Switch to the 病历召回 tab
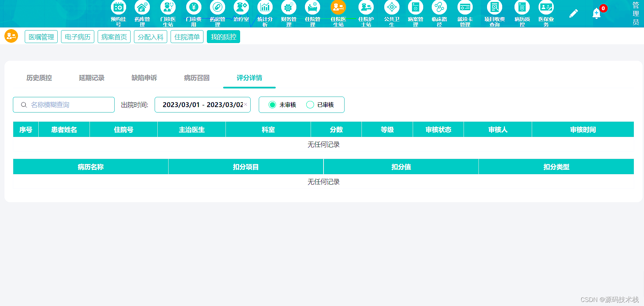This screenshot has height=306, width=644. (197, 78)
